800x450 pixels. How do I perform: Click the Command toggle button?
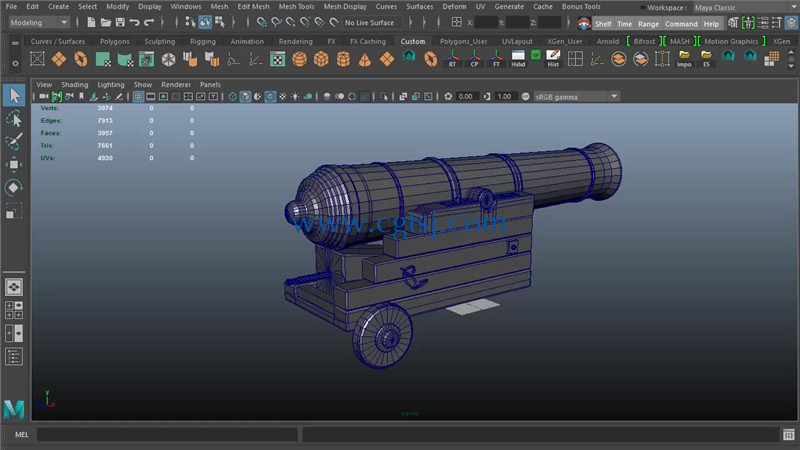tap(681, 23)
